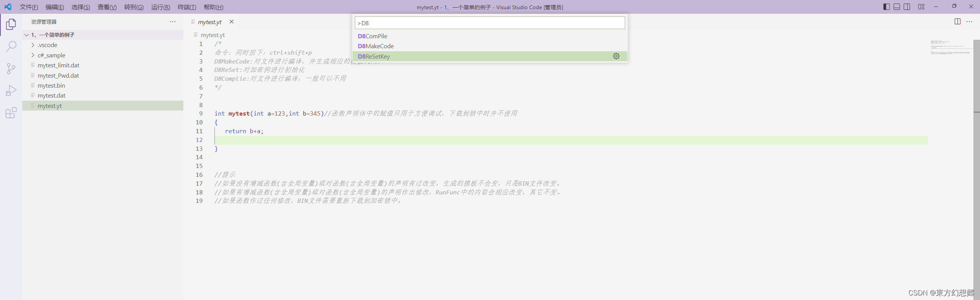Toggle the secondary side bar layout icon

[x=907, y=7]
